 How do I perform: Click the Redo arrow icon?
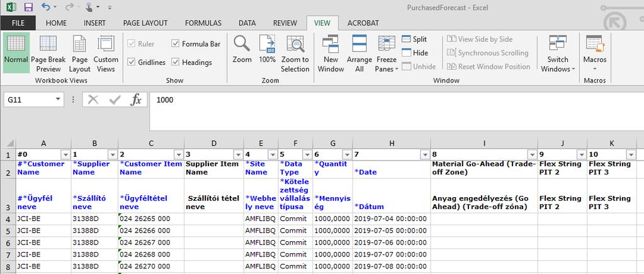(x=69, y=7)
